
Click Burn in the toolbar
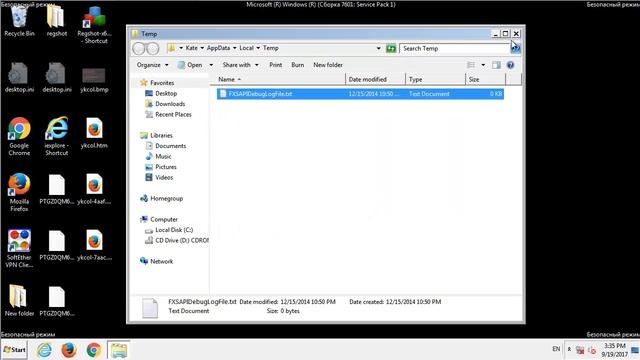(298, 65)
